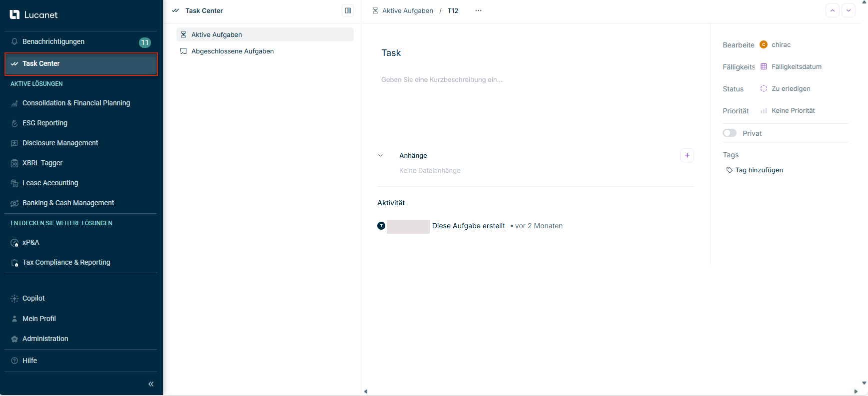Click the activity creator avatar
This screenshot has width=868, height=396.
[381, 226]
